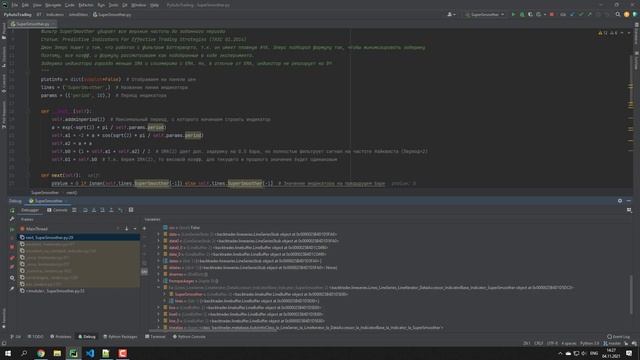Screen dimensions: 640x360
Task: Open the Event Log
Action: click(x=618, y=337)
